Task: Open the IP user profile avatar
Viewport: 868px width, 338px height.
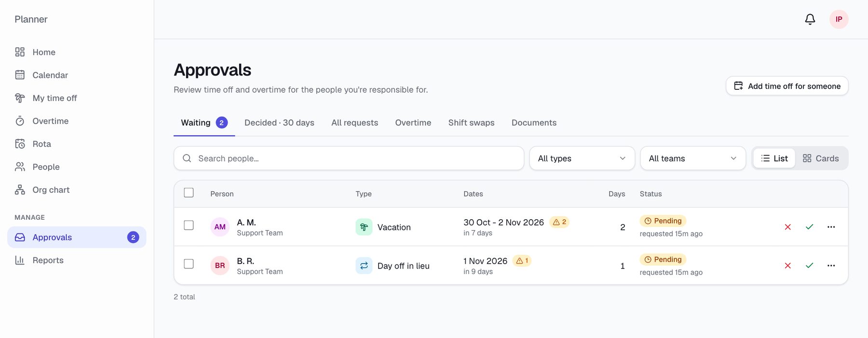Action: point(839,19)
